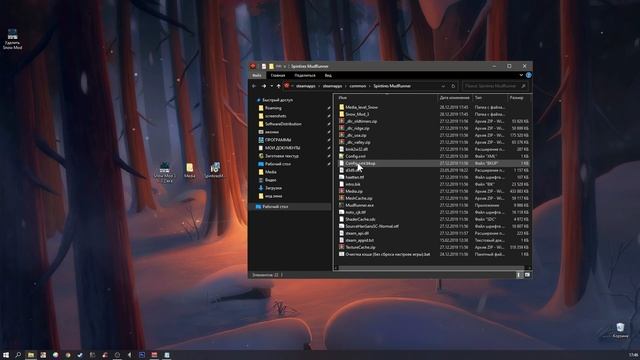Open Snow Mod archive on desktop
The image size is (640, 360).
[x=164, y=172]
